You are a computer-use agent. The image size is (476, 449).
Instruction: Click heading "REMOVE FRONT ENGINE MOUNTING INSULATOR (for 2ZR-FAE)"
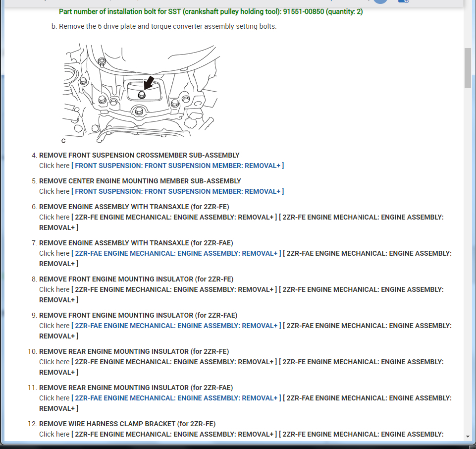point(138,315)
